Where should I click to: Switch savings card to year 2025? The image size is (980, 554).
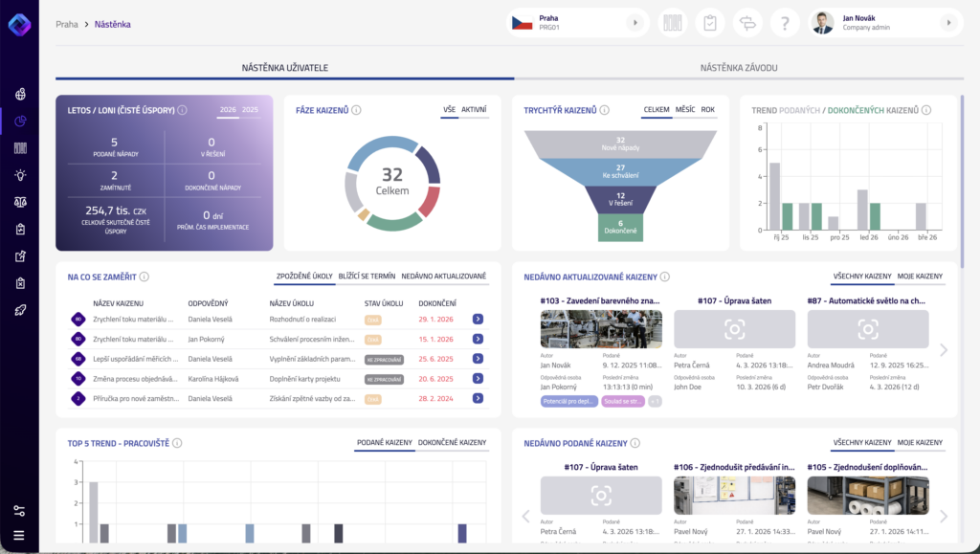(250, 110)
